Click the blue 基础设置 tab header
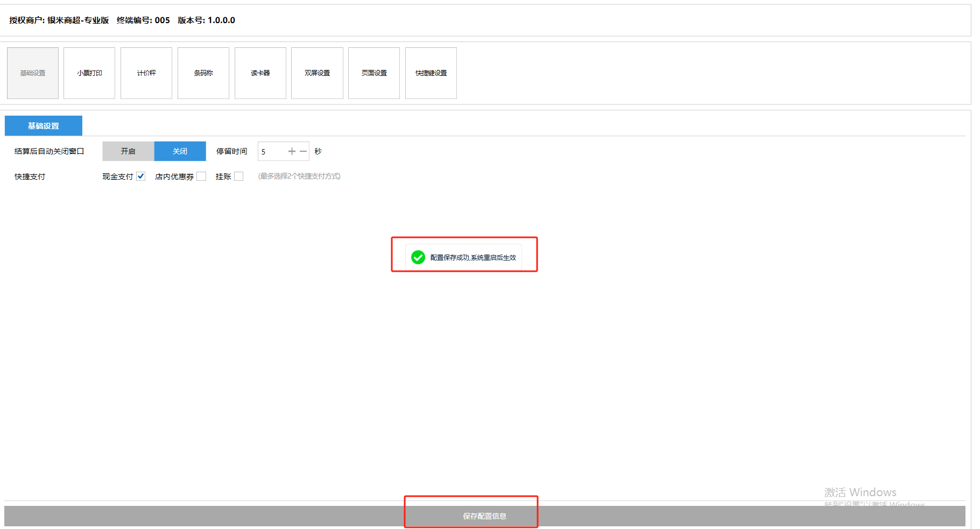The image size is (980, 529). point(44,126)
